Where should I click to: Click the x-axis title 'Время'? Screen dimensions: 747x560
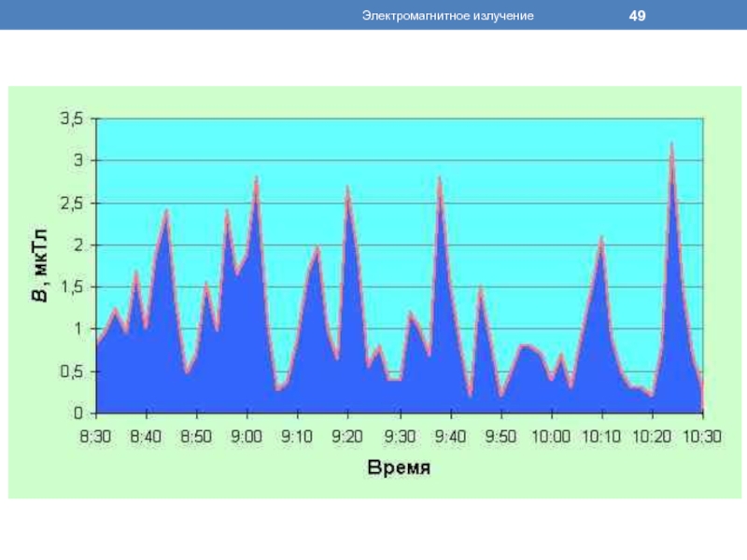point(399,468)
